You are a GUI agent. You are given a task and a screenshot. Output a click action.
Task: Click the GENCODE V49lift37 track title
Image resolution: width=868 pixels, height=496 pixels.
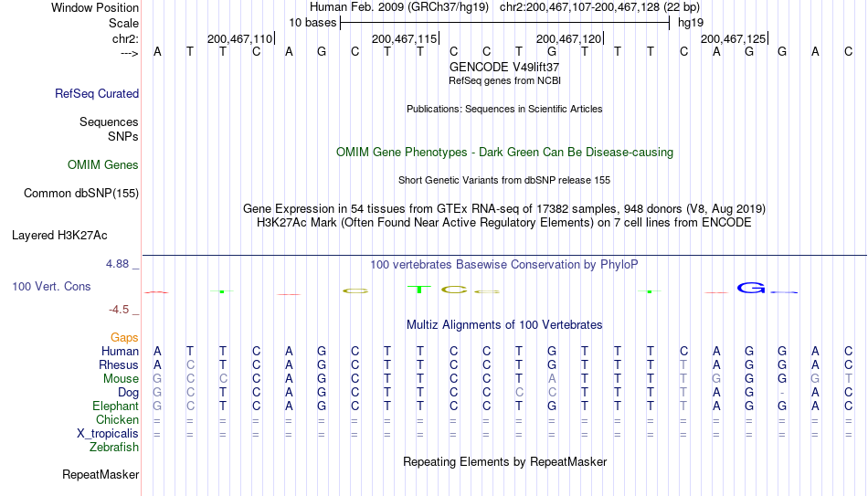pyautogui.click(x=504, y=67)
